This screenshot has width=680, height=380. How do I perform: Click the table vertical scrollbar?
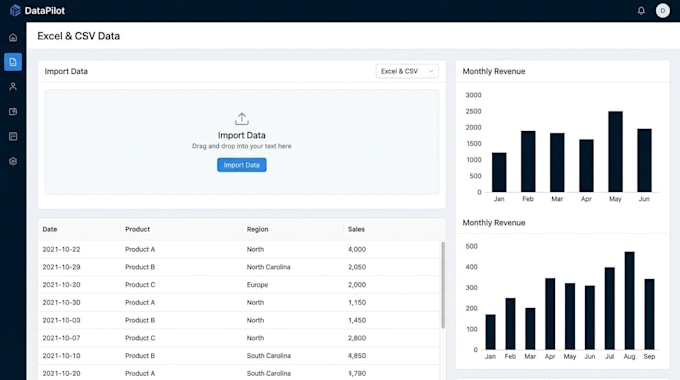point(443,285)
